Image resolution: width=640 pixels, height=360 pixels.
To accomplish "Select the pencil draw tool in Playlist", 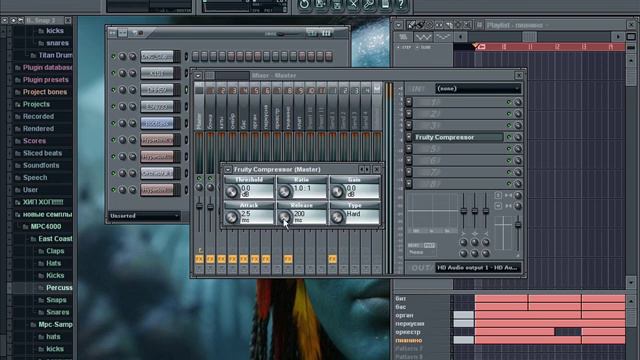I will 411,25.
